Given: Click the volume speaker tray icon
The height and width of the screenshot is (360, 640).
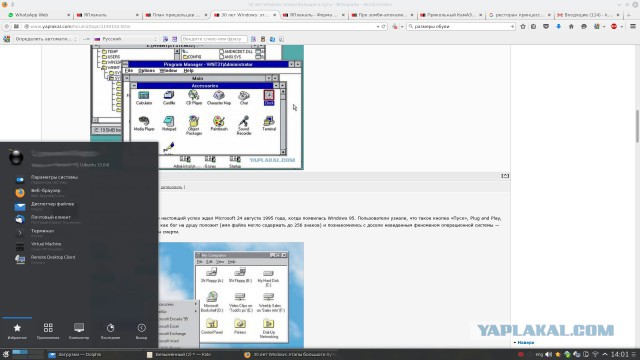Looking at the screenshot, I should [549, 354].
